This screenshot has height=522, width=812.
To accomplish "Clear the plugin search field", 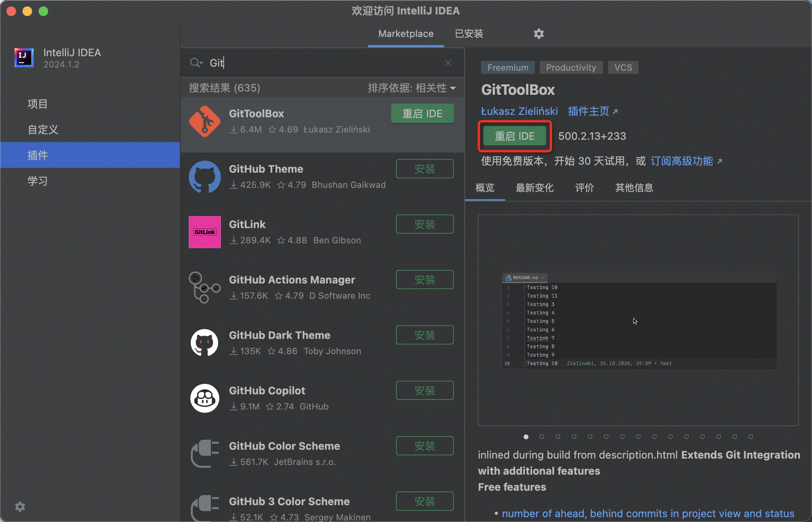I will tap(448, 63).
